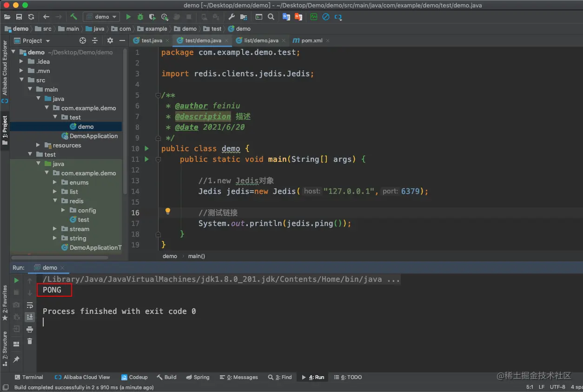Click the yellow lightbulb intention icon
583x392 pixels.
click(x=168, y=211)
